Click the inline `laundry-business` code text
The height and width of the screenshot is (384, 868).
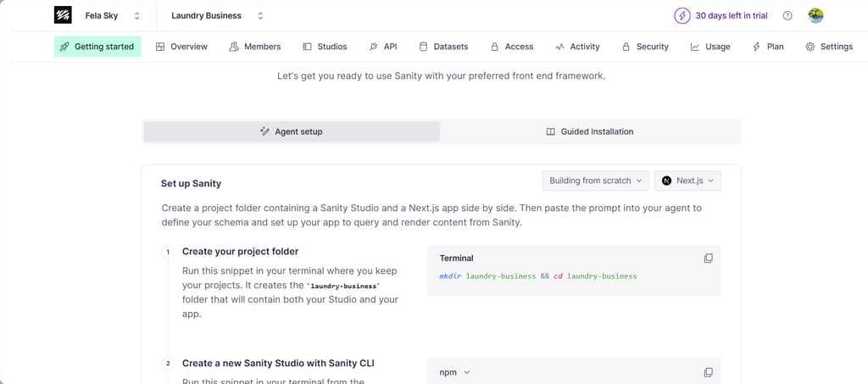[343, 286]
